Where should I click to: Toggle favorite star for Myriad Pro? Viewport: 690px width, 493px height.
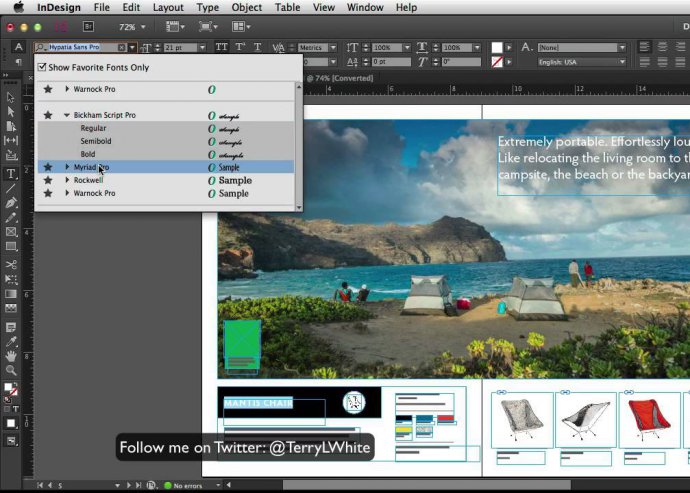(48, 167)
